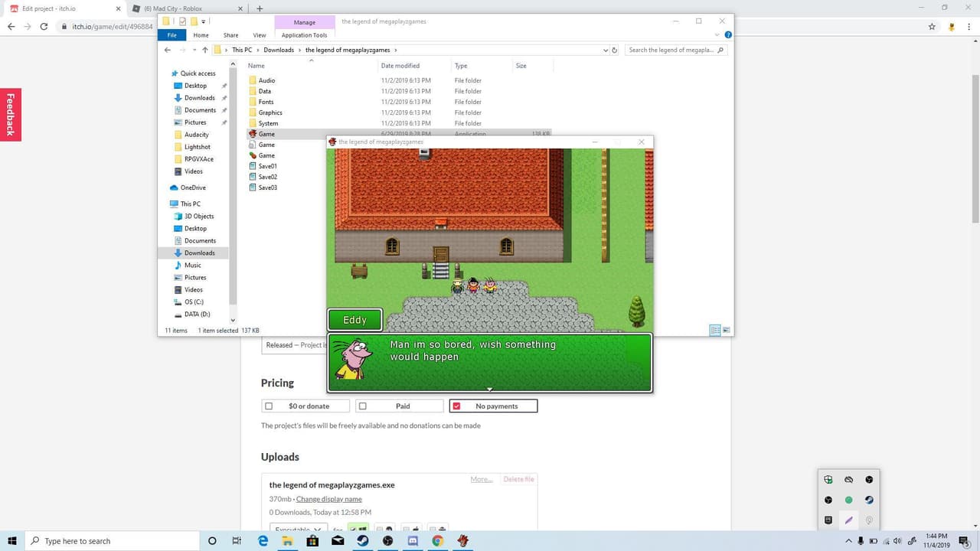Click the Windows Start button
980x551 pixels.
click(12, 541)
